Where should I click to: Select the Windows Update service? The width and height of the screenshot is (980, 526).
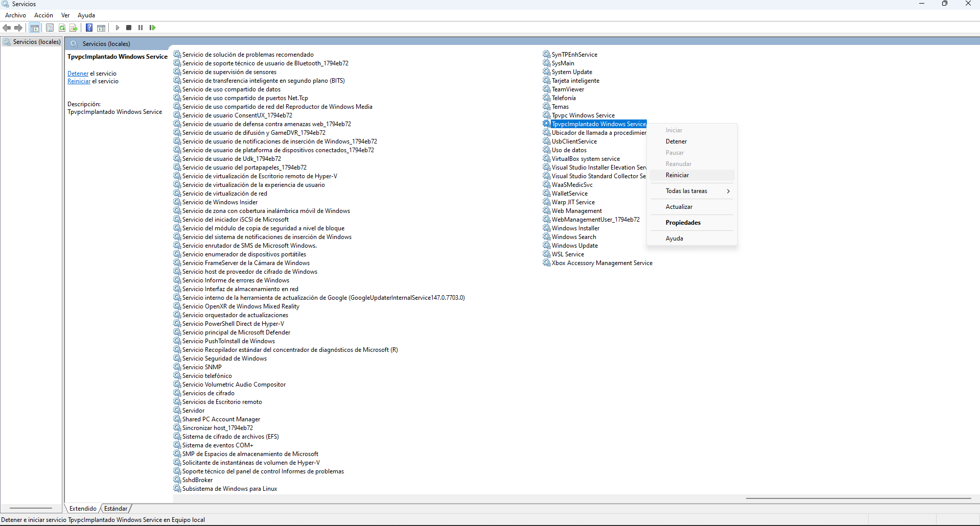click(574, 246)
